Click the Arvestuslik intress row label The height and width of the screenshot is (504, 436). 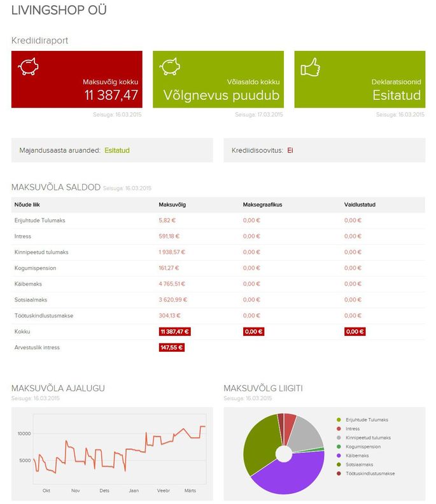[37, 347]
